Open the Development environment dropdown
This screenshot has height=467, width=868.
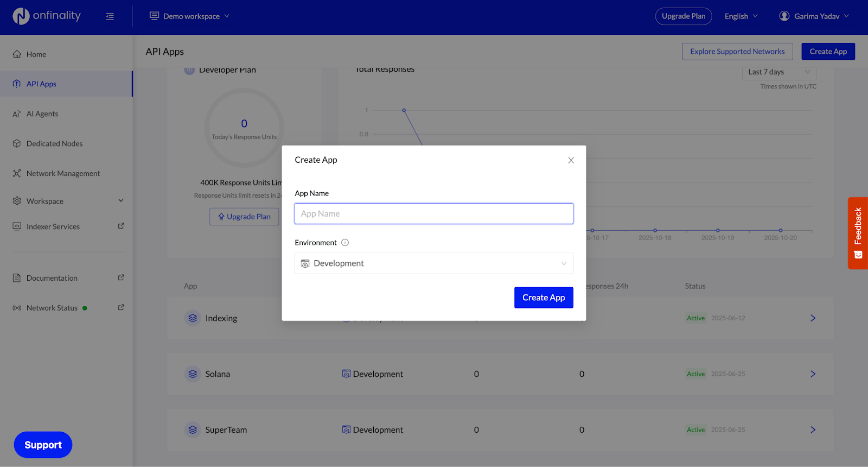click(x=434, y=263)
